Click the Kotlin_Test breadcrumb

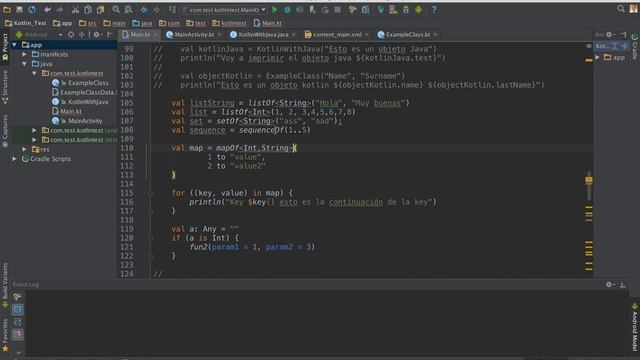(x=26, y=23)
